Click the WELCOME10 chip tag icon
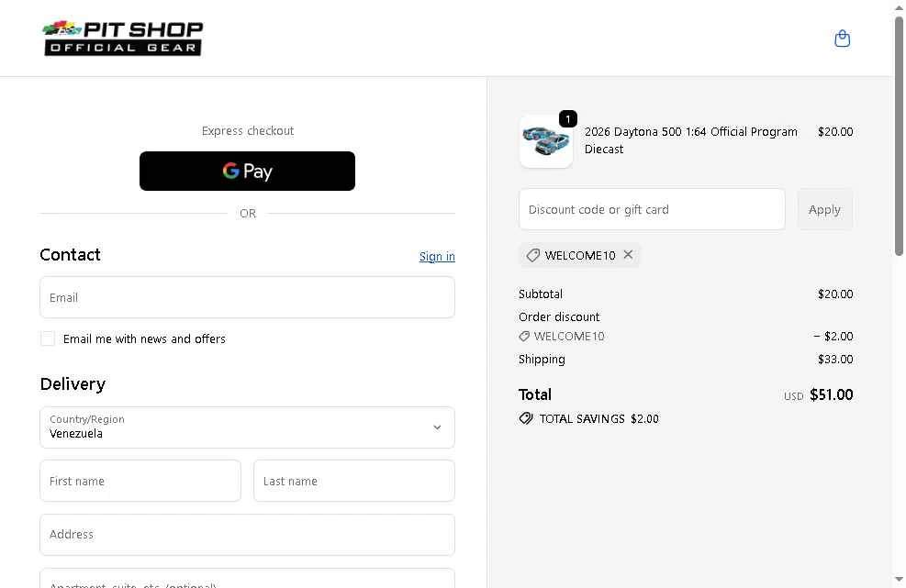 point(532,255)
